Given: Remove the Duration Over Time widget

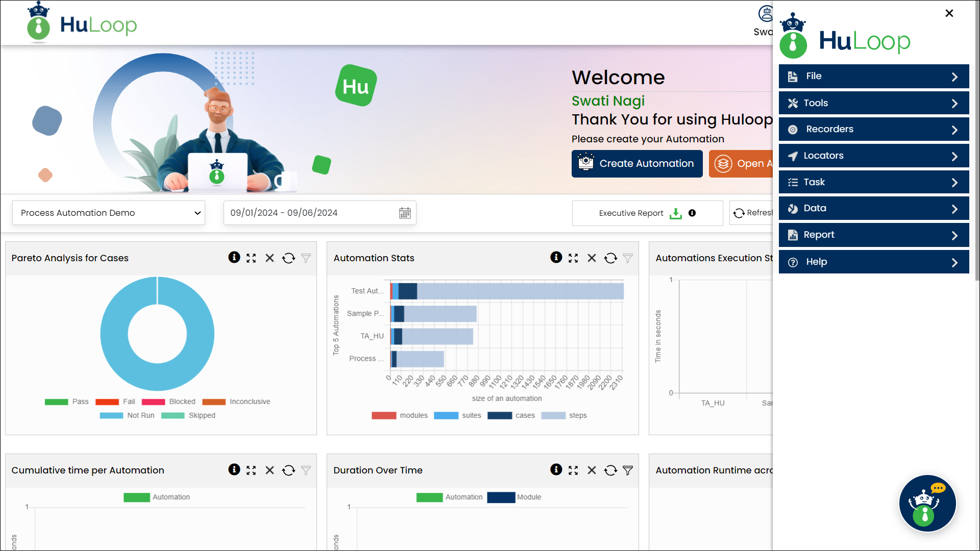Looking at the screenshot, I should pyautogui.click(x=592, y=470).
